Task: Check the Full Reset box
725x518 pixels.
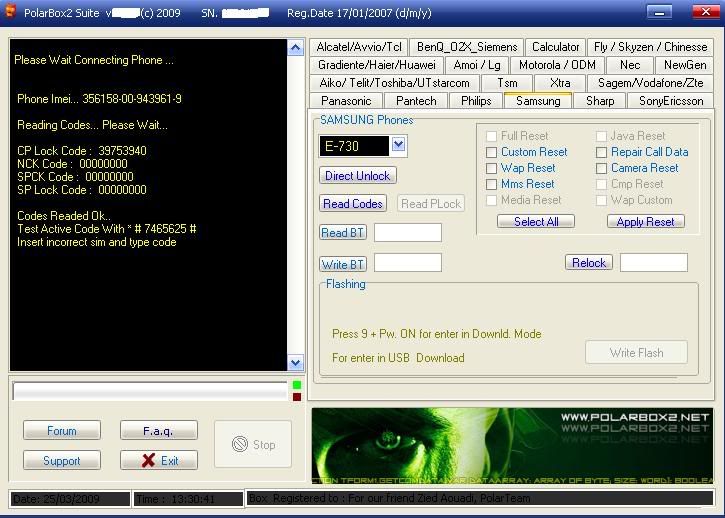Action: coord(492,136)
